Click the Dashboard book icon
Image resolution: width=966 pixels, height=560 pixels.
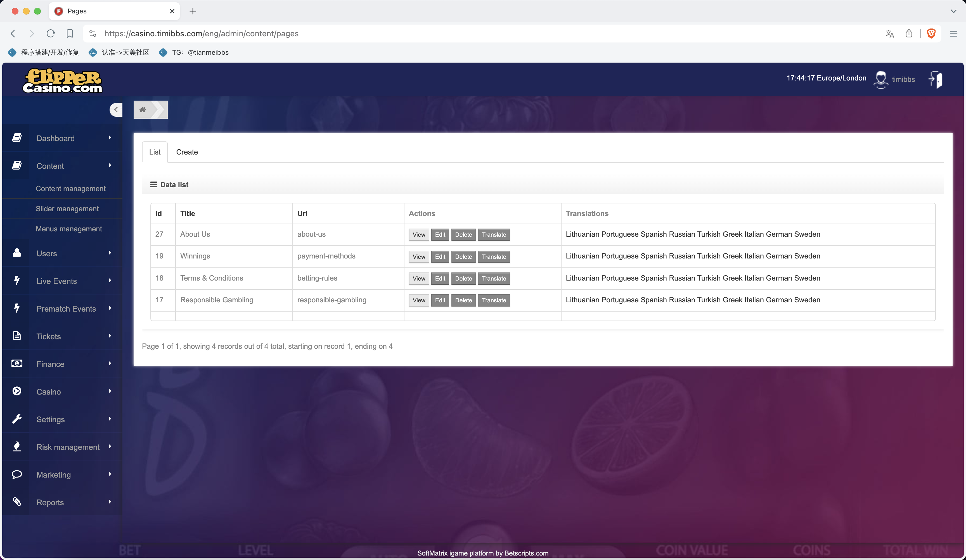16,137
